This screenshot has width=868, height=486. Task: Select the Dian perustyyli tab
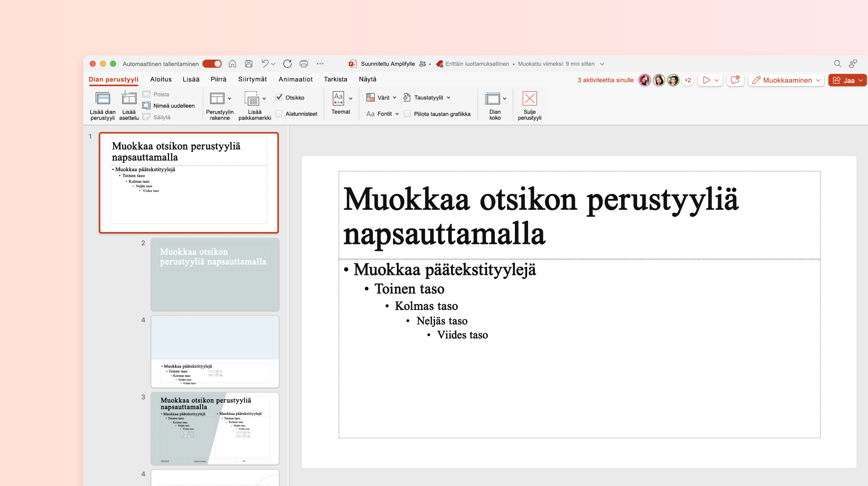coord(114,79)
